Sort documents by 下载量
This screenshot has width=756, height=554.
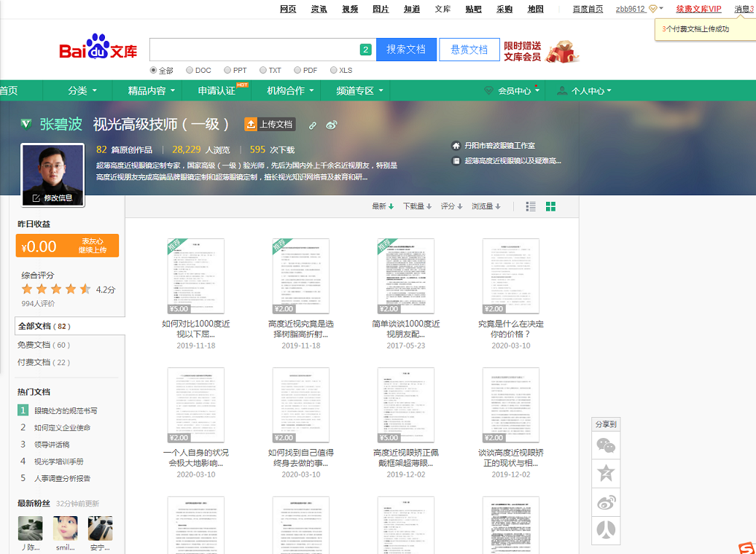pyautogui.click(x=417, y=206)
